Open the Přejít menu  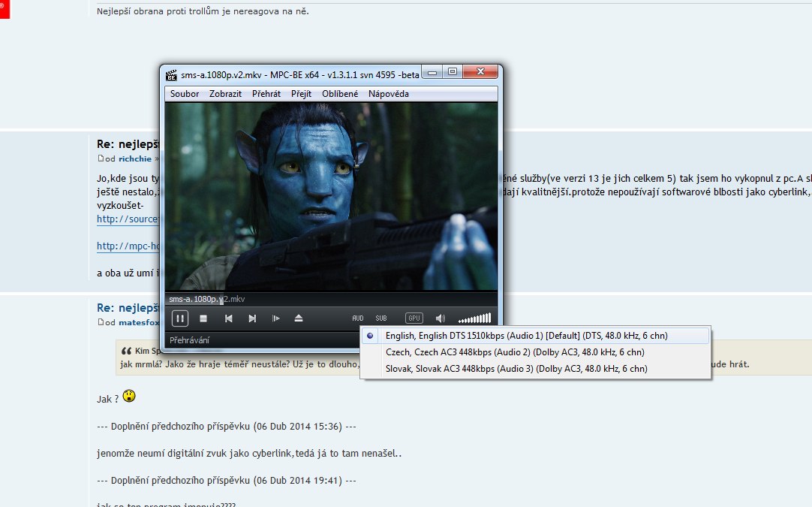[302, 94]
